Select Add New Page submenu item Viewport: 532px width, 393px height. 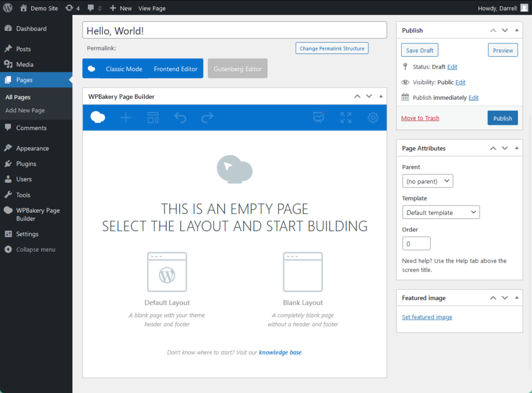pyautogui.click(x=25, y=110)
